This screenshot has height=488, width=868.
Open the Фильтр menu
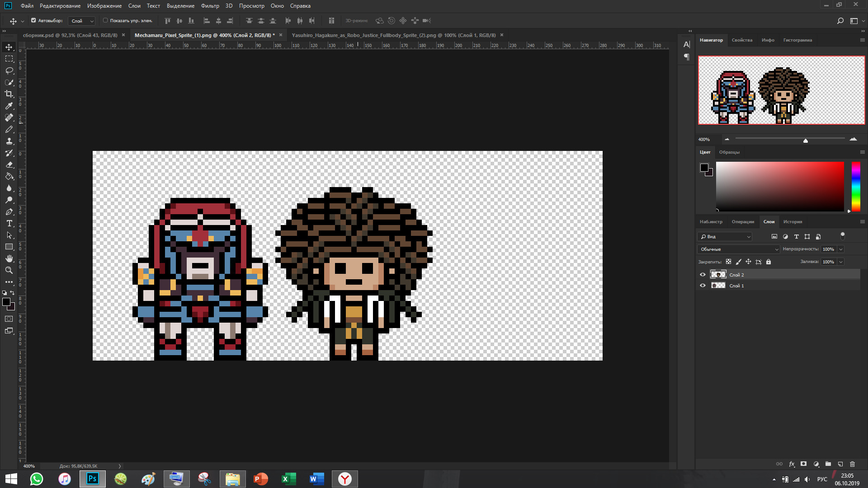[x=210, y=6]
